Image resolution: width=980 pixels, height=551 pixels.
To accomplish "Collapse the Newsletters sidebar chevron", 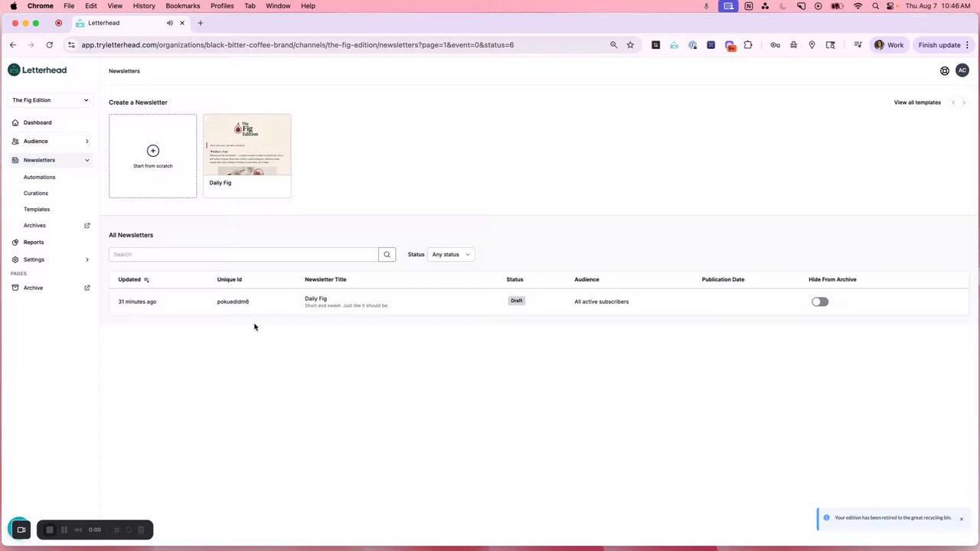I will click(x=87, y=161).
